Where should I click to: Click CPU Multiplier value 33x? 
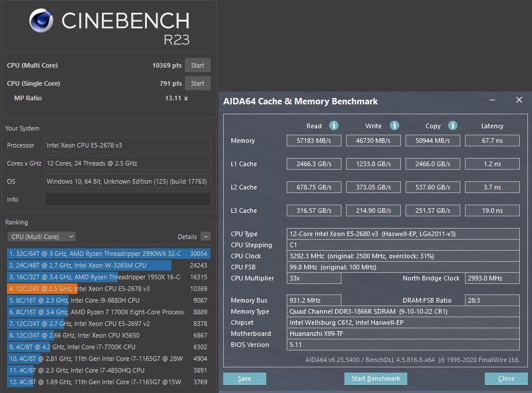coord(314,278)
